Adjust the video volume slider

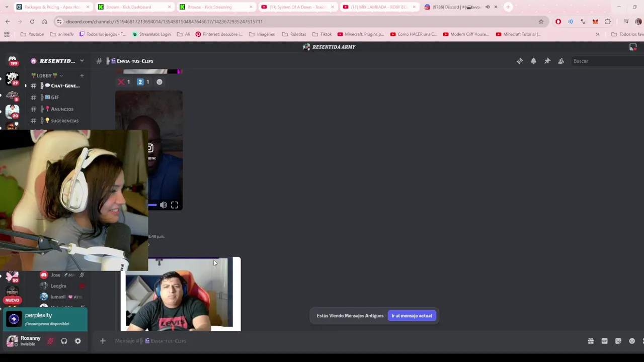click(x=152, y=205)
